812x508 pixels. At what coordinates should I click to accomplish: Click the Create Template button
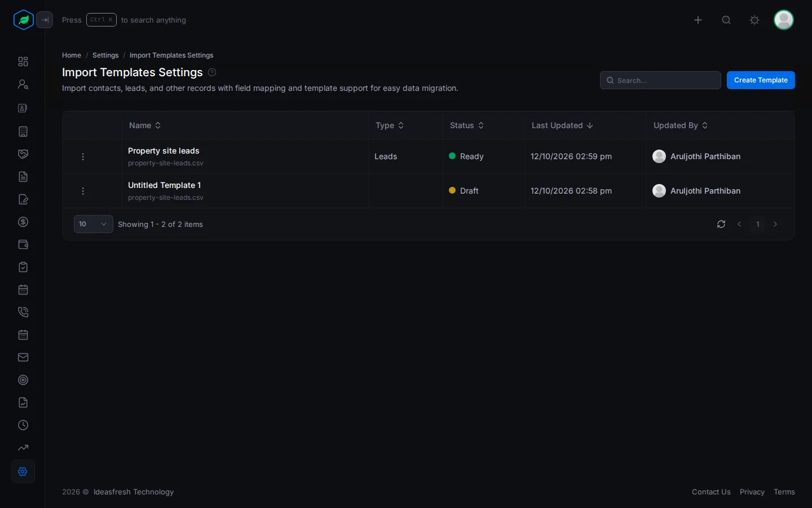(x=761, y=80)
